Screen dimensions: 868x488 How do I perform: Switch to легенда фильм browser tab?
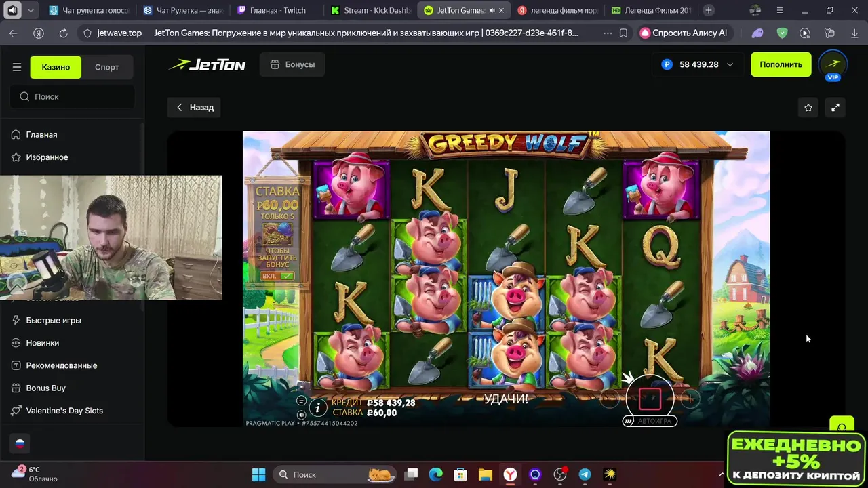(x=557, y=10)
